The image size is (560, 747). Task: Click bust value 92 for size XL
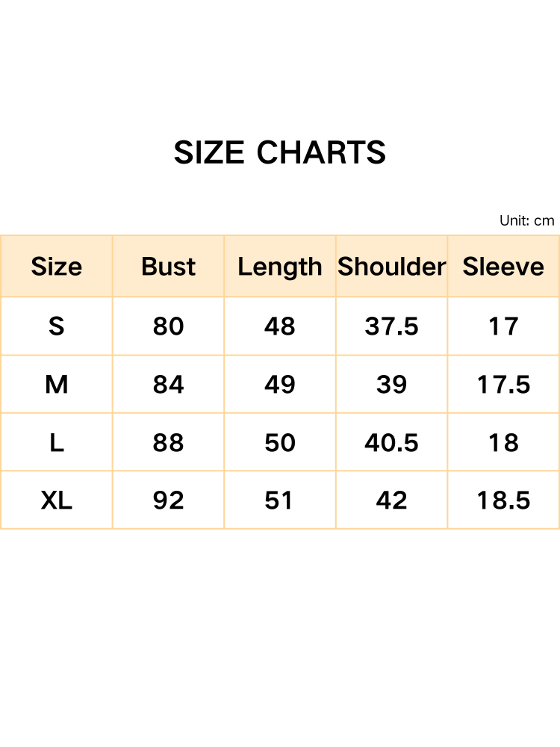coord(168,500)
